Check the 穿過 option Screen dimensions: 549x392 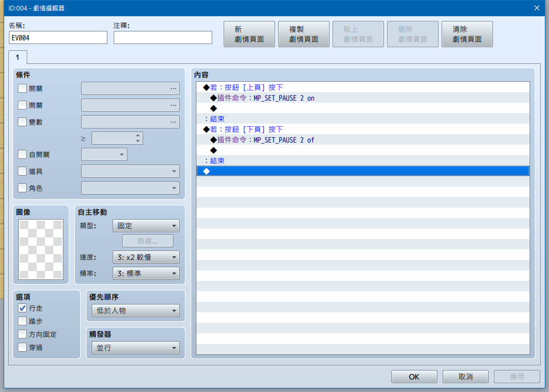click(22, 347)
